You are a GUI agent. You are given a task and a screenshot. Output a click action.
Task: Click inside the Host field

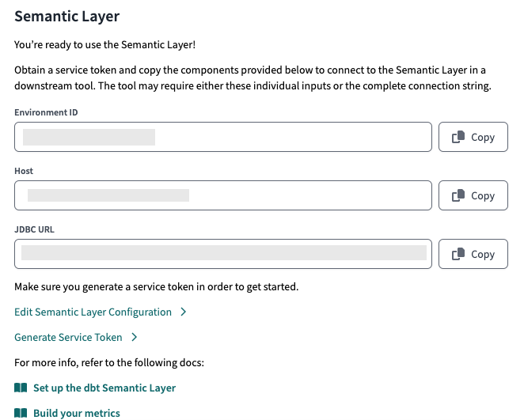222,196
